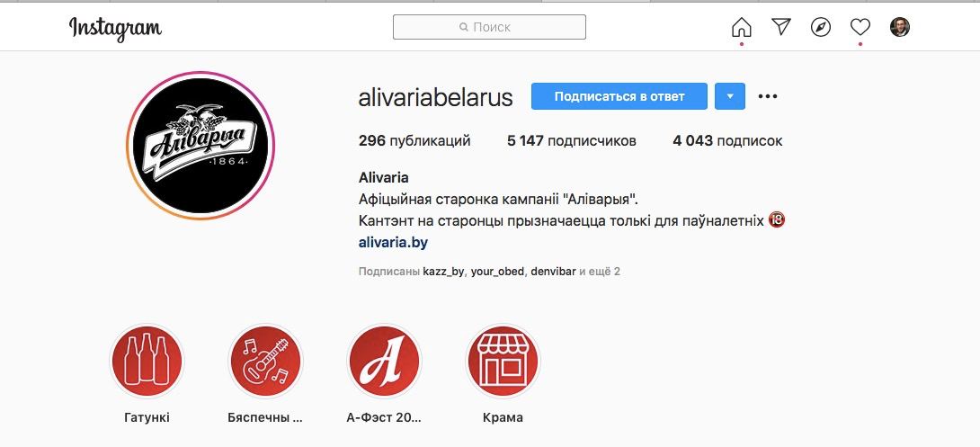Show the 4 043 подписок list
This screenshot has width=980, height=447.
tap(727, 140)
